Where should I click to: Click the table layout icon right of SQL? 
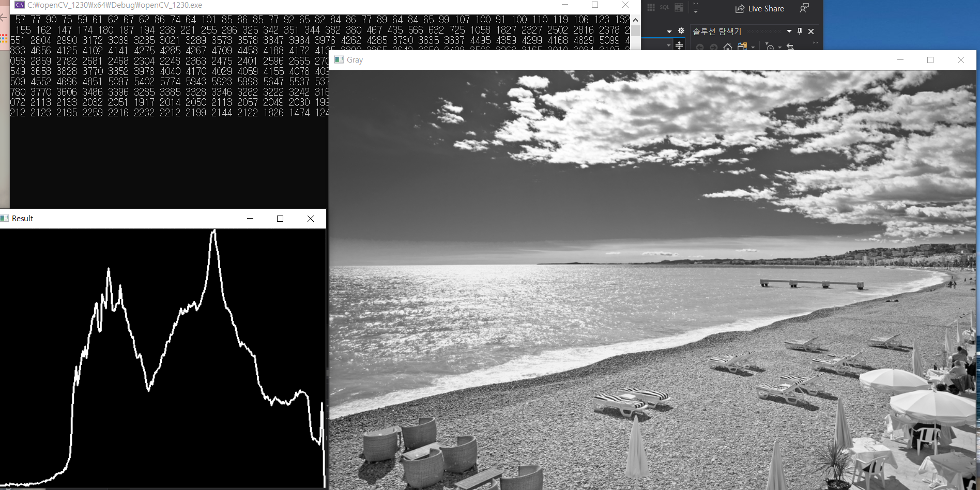coord(679,7)
